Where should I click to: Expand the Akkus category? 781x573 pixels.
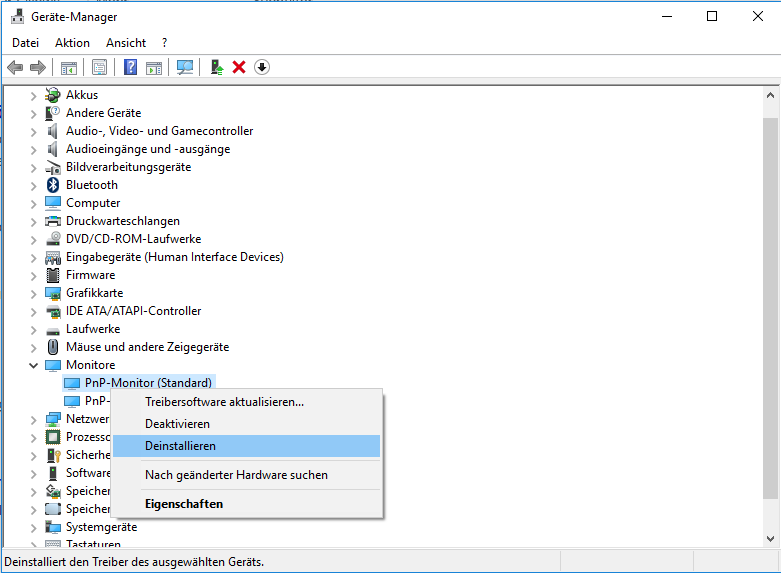pos(33,96)
